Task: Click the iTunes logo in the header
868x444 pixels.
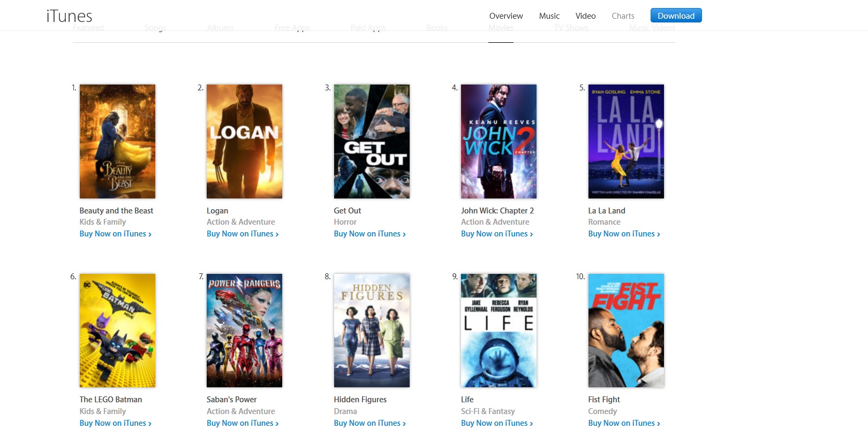Action: 69,16
